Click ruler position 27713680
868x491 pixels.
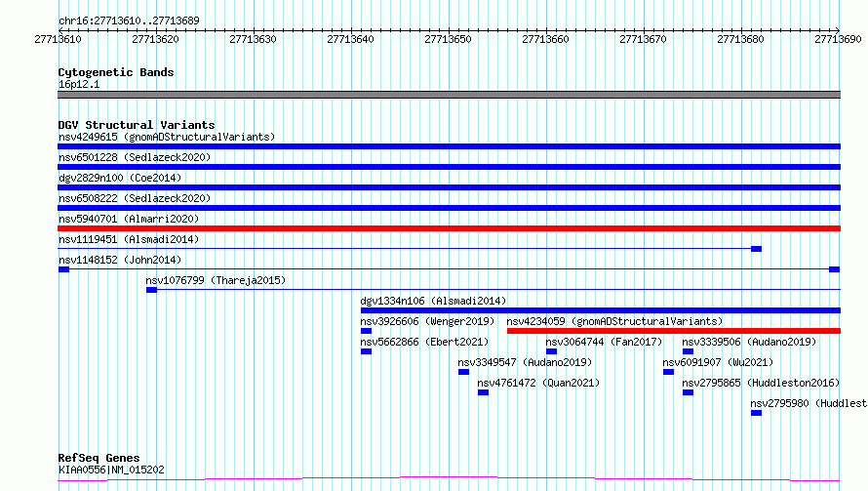[x=740, y=39]
